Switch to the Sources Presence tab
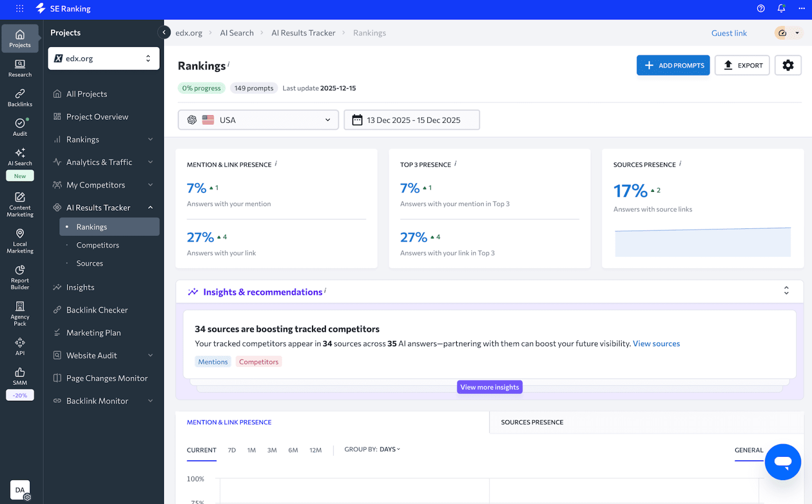812x504 pixels. (532, 422)
